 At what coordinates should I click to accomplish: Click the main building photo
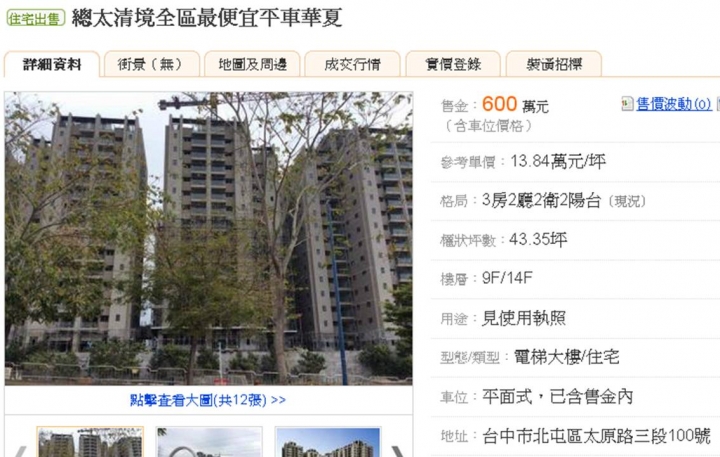click(208, 238)
